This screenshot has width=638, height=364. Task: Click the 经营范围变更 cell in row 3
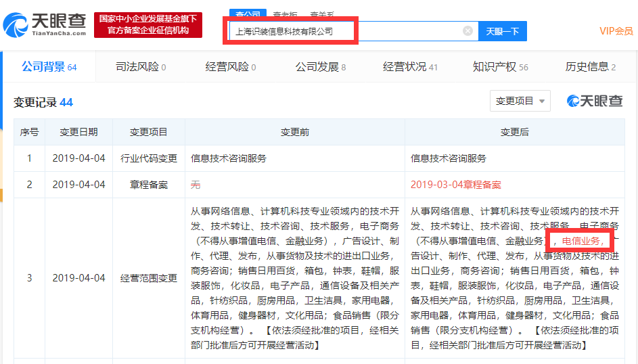click(x=149, y=278)
